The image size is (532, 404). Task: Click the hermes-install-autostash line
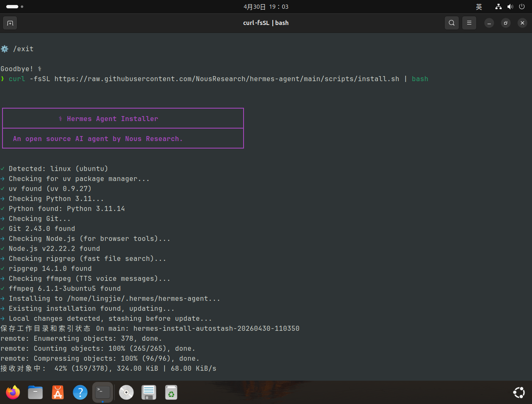click(x=150, y=328)
